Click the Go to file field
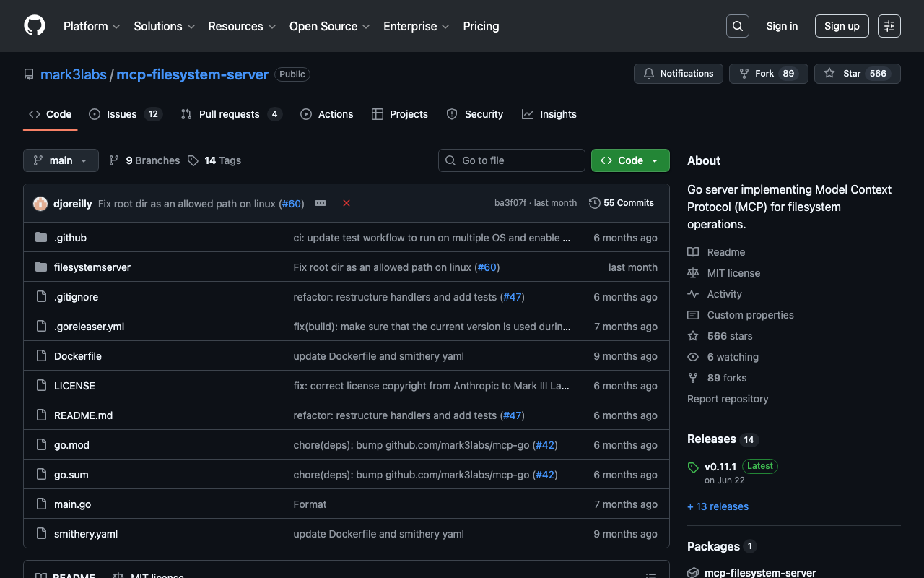Screen dimensions: 924x578 [x=511, y=160]
